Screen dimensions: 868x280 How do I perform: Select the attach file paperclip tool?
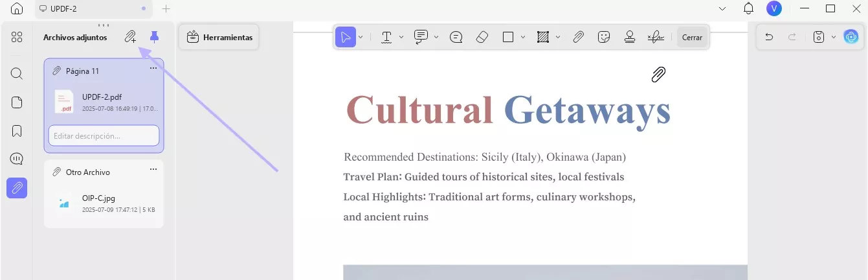coord(578,37)
